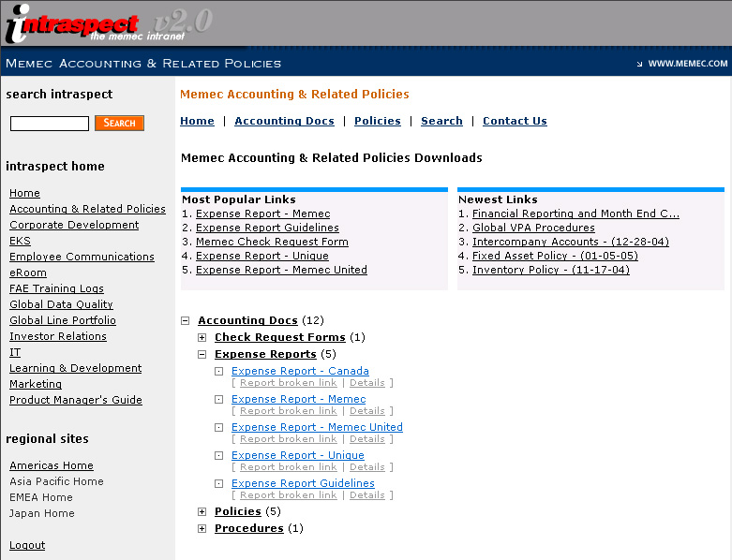Open Search in top navigation
The image size is (732, 560).
click(x=441, y=121)
